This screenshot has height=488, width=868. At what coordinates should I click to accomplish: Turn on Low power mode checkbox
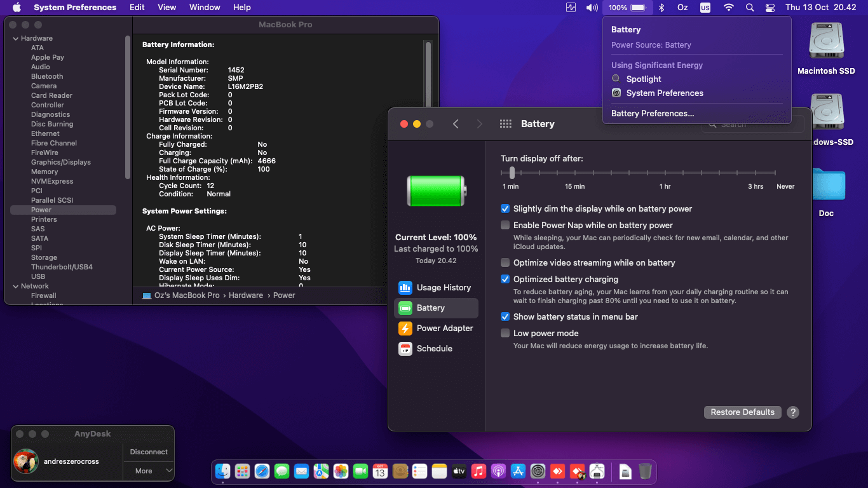click(505, 333)
